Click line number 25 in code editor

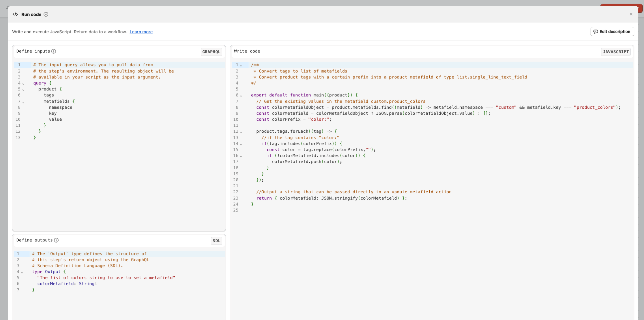click(x=236, y=210)
